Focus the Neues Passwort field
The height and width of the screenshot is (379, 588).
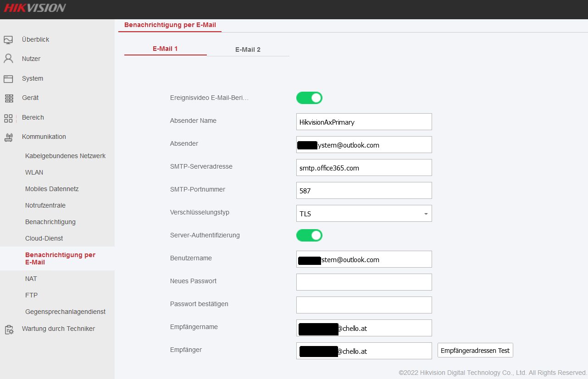pos(364,282)
